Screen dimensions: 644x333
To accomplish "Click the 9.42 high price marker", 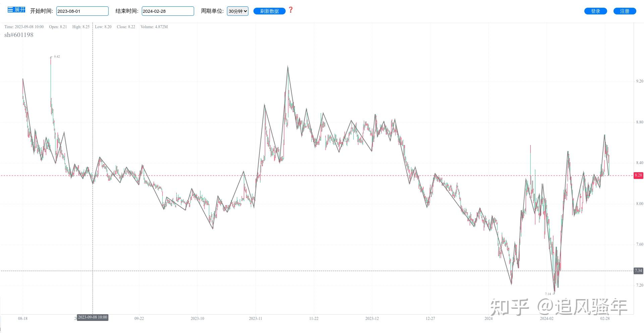I will (57, 57).
